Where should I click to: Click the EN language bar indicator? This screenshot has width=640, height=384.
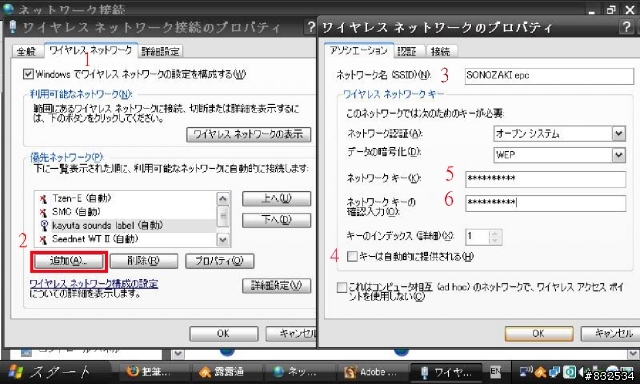(x=495, y=371)
